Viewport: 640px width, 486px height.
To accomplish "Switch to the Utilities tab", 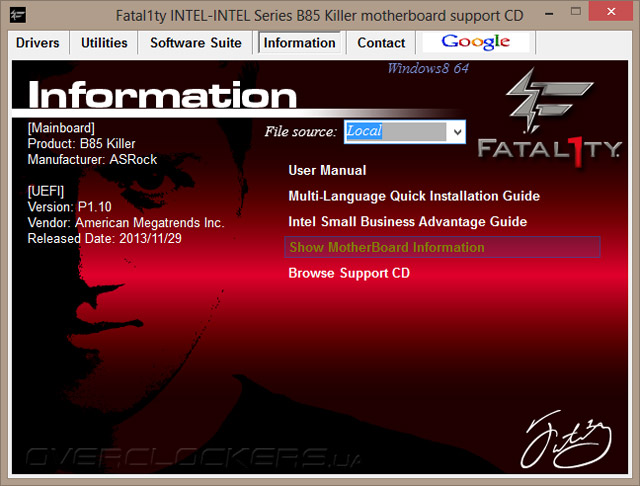I will (104, 43).
